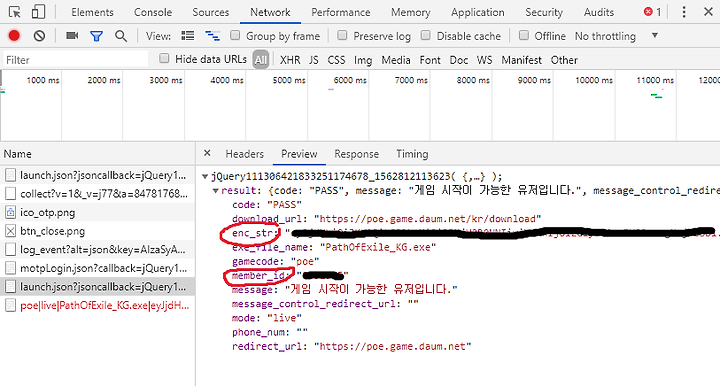
Task: Select the All resource type filter
Action: [x=261, y=60]
